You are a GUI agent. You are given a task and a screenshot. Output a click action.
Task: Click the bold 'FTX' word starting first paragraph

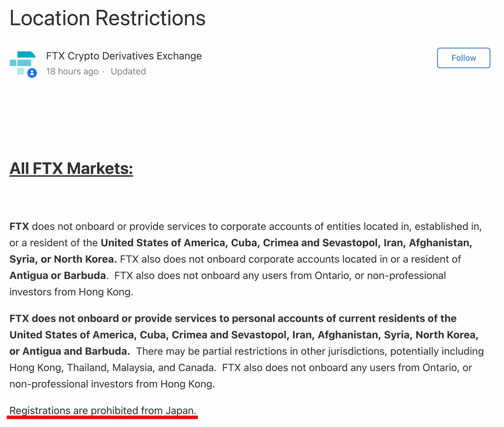coord(19,227)
